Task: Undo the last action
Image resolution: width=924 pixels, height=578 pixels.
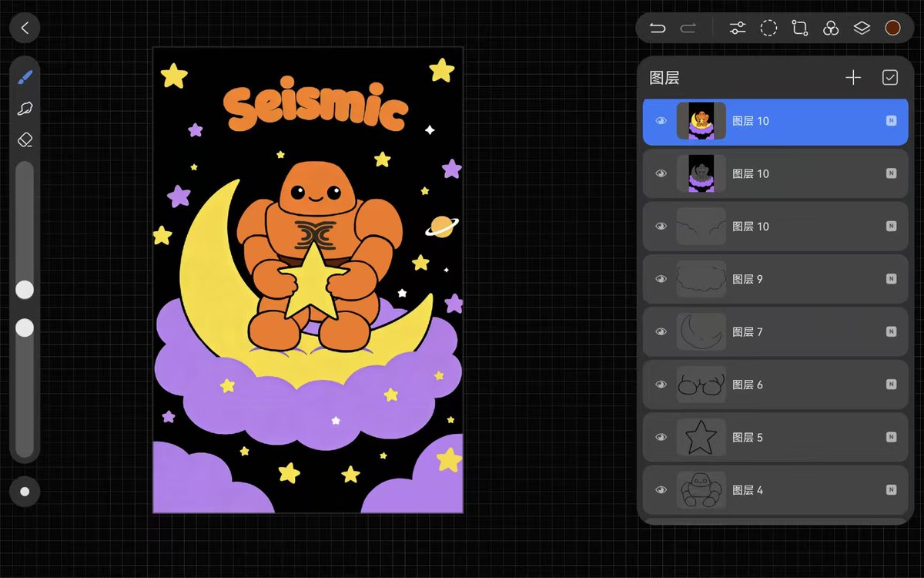Action: 657,29
